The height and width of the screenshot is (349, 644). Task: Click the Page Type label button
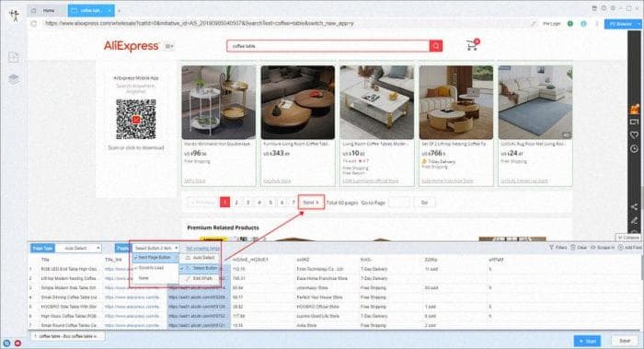42,248
